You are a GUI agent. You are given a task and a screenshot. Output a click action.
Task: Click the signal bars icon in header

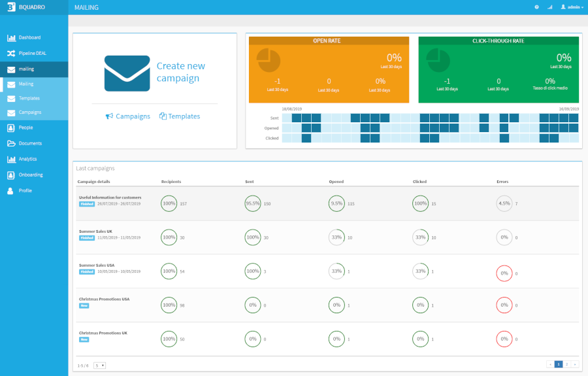549,7
